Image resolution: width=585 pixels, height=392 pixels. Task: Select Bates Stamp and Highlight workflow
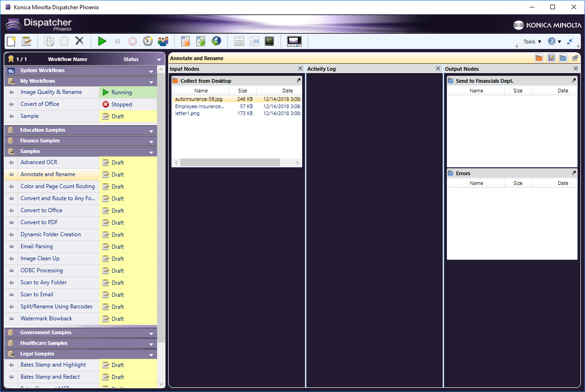pos(53,365)
